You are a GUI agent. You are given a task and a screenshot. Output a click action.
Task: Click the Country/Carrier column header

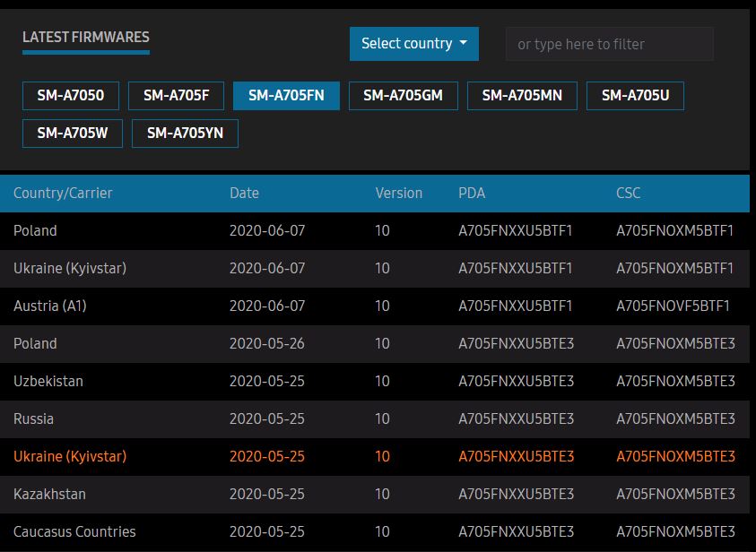pos(63,194)
